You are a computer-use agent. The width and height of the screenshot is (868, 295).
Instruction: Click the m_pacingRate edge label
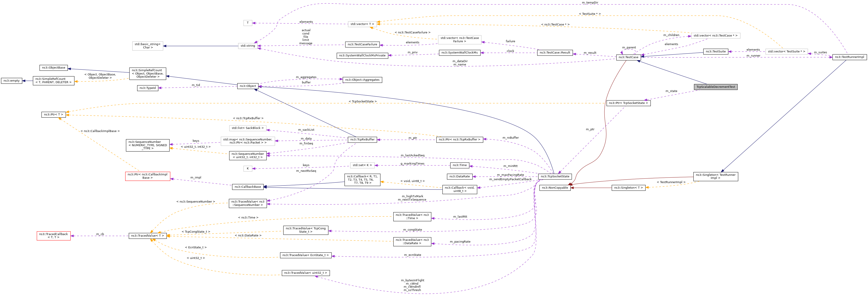(460, 241)
